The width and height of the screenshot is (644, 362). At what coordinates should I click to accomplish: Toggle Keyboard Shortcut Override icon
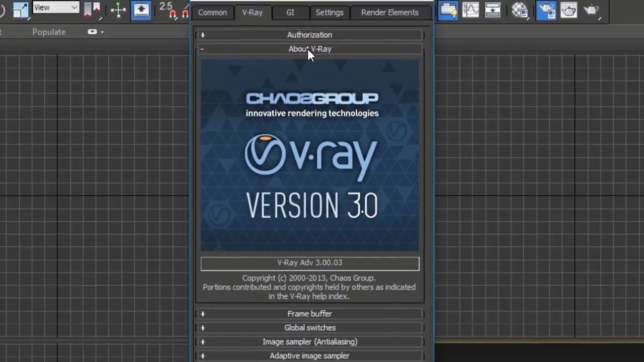coord(141,11)
